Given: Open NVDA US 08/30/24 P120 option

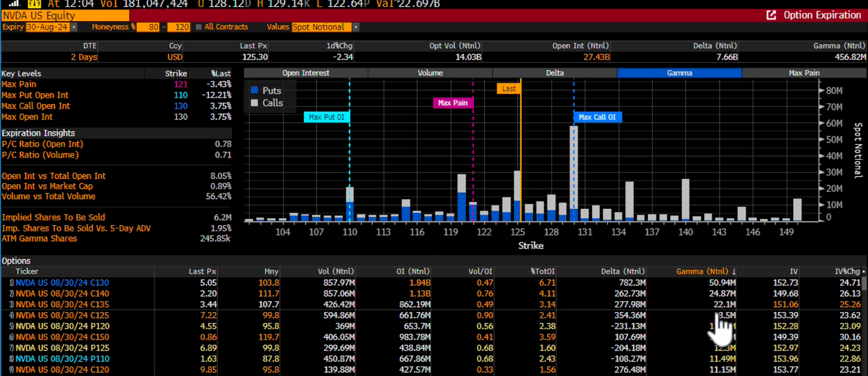Looking at the screenshot, I should (x=62, y=326).
